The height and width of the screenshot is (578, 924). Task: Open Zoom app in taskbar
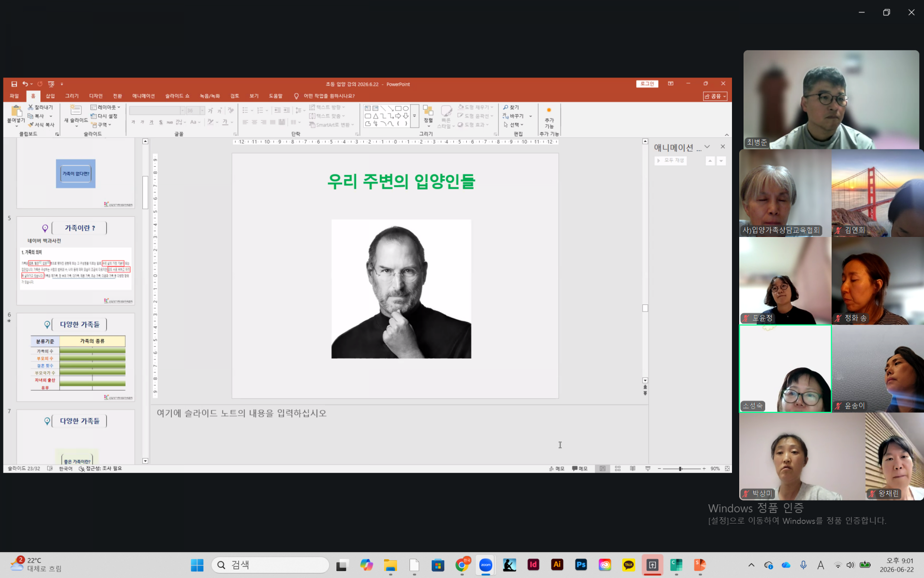pyautogui.click(x=486, y=565)
